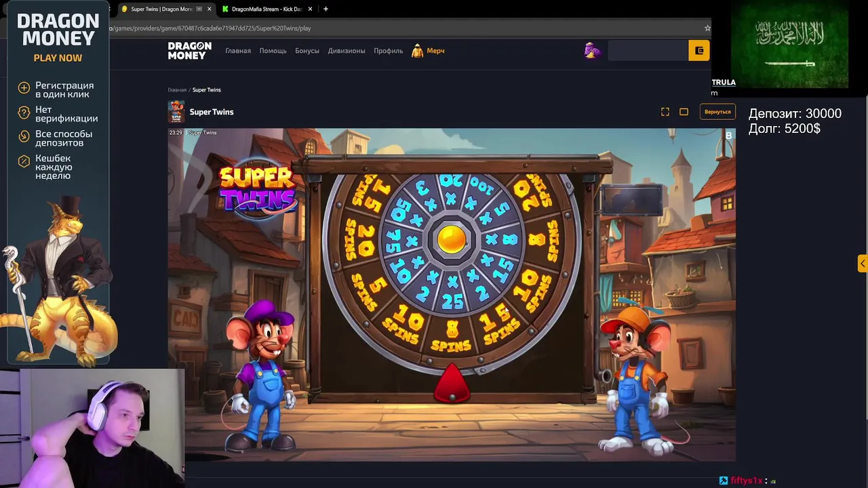Open the Помощь menu item
The width and height of the screenshot is (868, 488).
click(273, 51)
